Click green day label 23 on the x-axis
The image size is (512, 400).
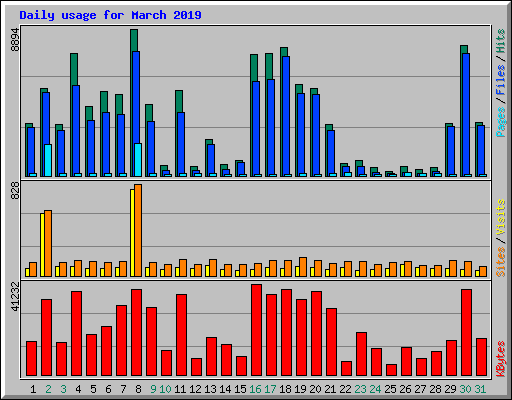coord(360,389)
